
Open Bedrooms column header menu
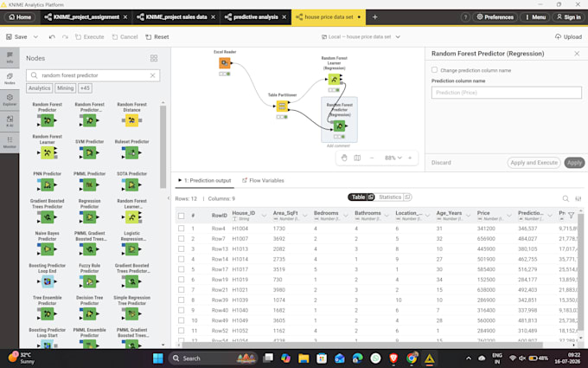(x=346, y=216)
